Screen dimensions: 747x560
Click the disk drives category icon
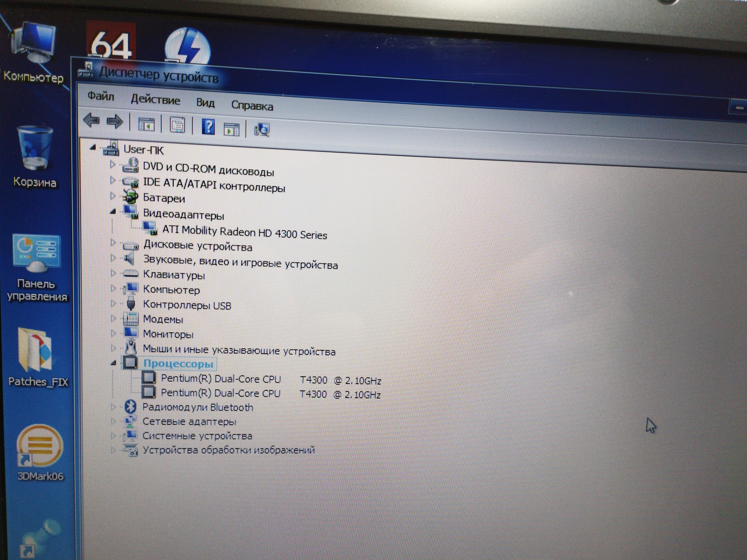click(x=131, y=246)
